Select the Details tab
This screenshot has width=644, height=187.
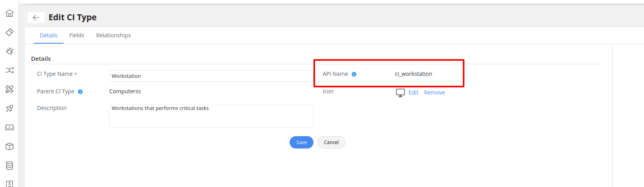coord(48,35)
